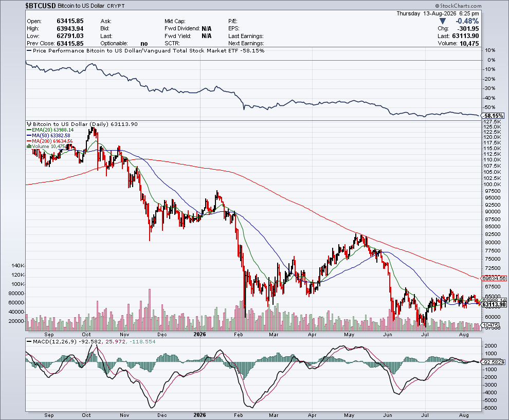Click the MACD signal value 25.972
The image size is (509, 420).
coord(116,341)
